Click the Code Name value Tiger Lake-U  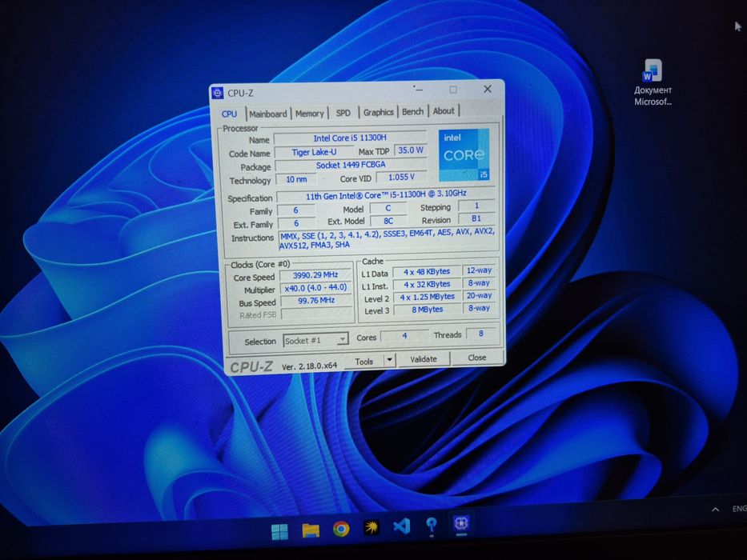(314, 152)
